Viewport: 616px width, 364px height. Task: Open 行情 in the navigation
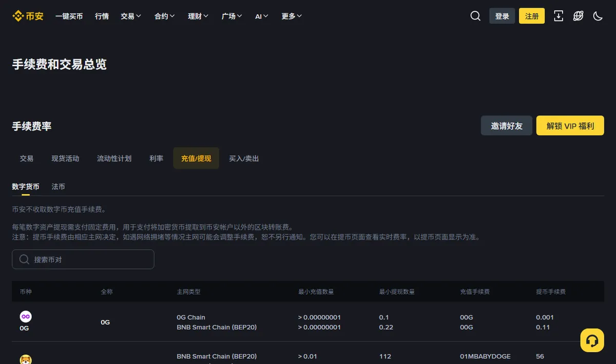(102, 16)
